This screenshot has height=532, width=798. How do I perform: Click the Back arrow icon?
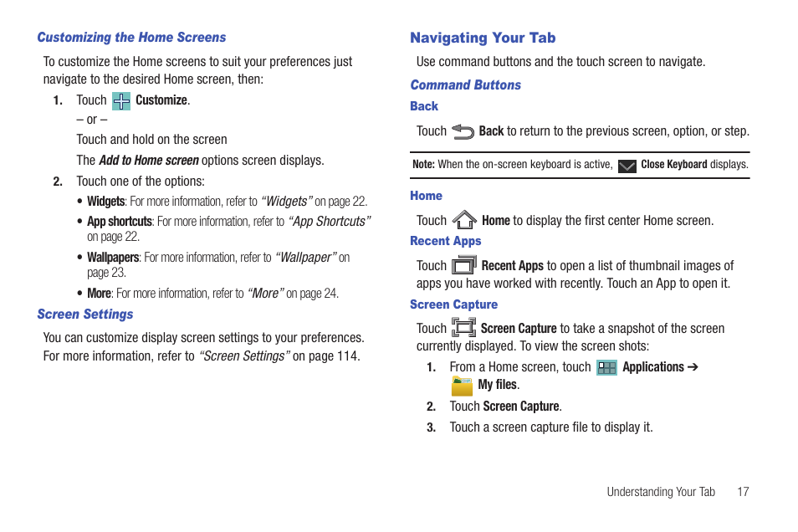click(463, 132)
